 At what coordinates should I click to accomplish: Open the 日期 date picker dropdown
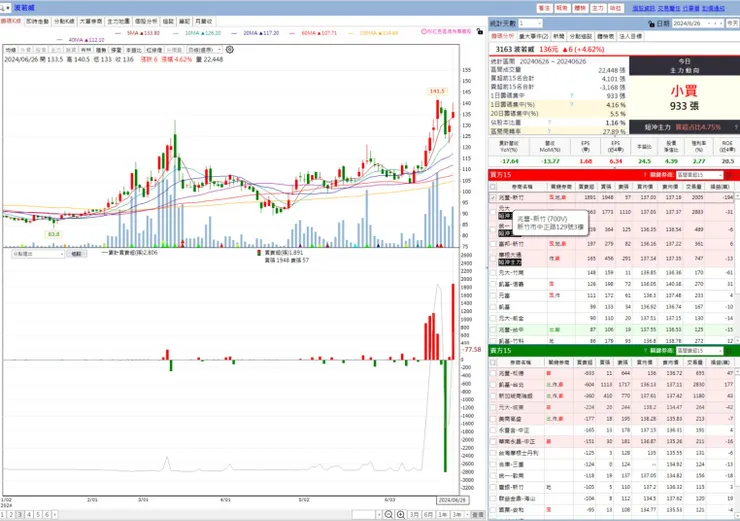click(x=708, y=23)
